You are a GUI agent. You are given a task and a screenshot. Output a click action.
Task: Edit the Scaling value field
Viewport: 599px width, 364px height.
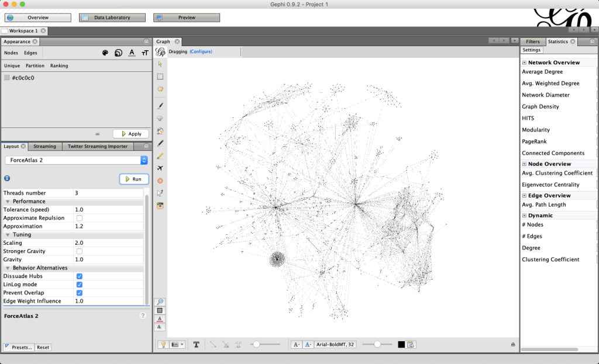108,243
